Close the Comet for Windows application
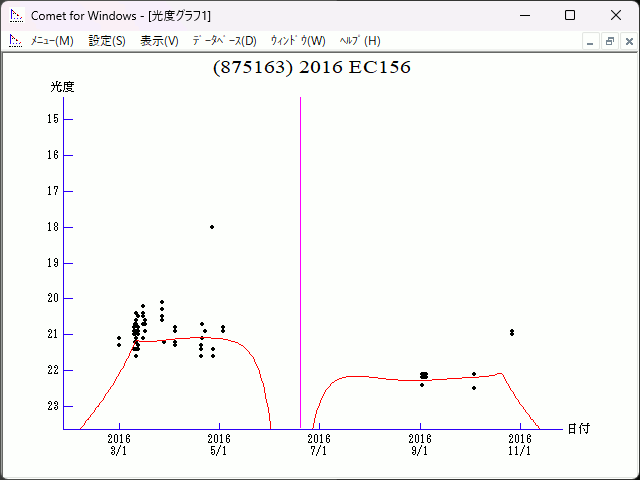The width and height of the screenshot is (640, 480). point(616,16)
